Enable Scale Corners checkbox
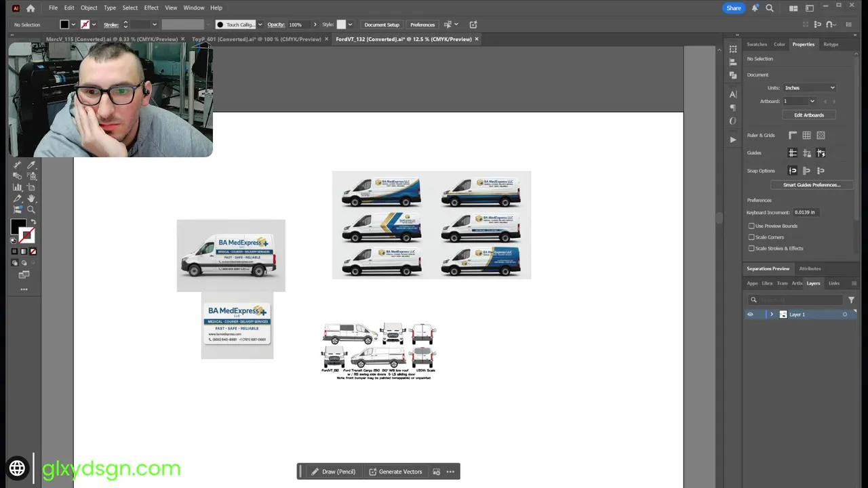The width and height of the screenshot is (868, 488). (751, 237)
